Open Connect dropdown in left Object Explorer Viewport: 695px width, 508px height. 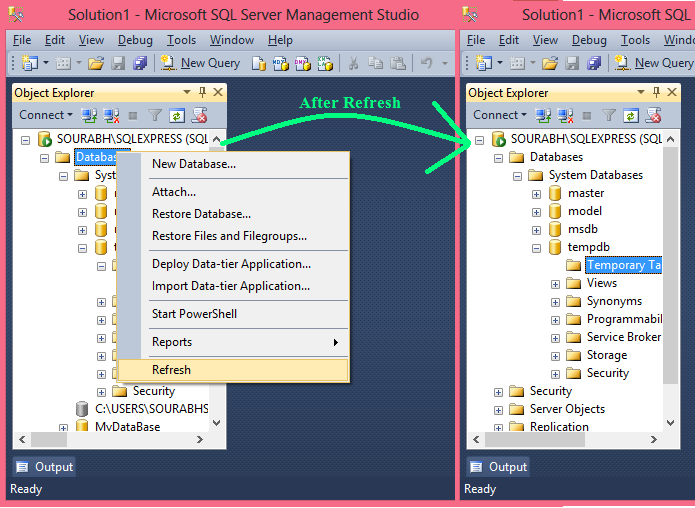[x=46, y=115]
